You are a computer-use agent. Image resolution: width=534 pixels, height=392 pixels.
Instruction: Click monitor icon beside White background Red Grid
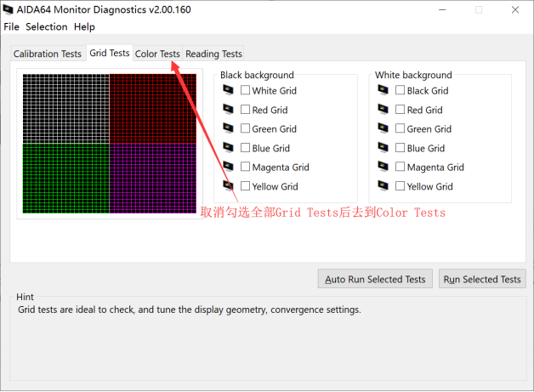click(383, 110)
